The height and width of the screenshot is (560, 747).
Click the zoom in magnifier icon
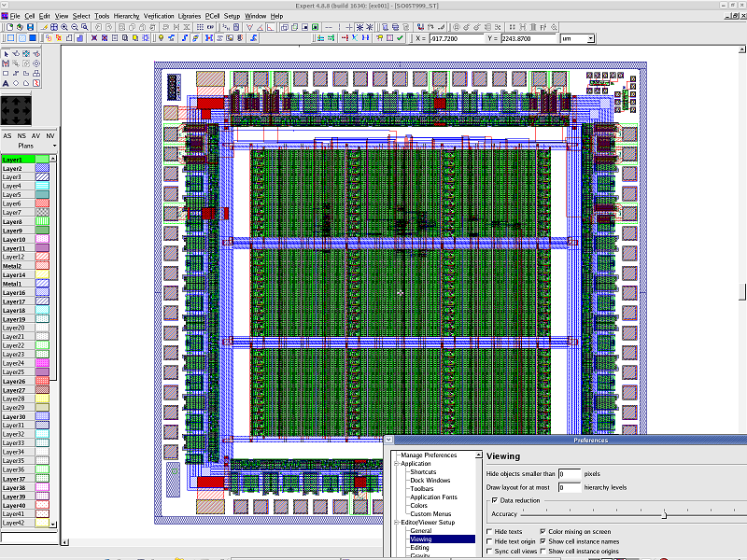coord(64,27)
